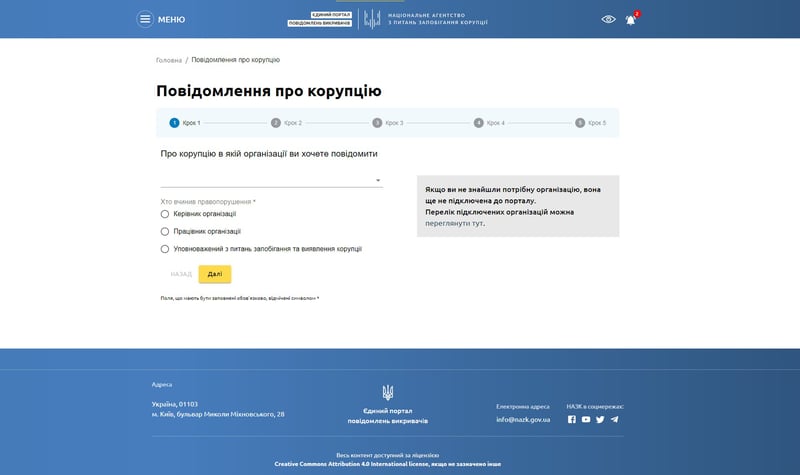Select the 'Керівник організації' radio button
800x475 pixels.
coord(165,213)
